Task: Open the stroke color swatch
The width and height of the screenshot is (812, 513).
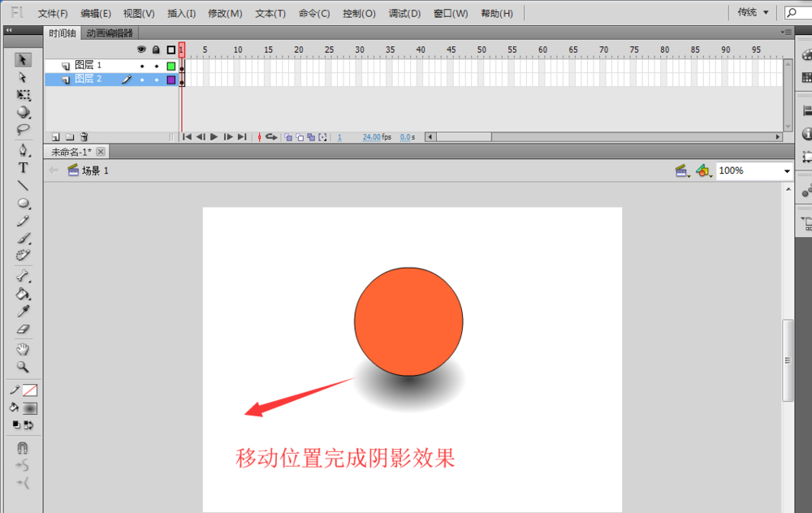Action: (x=30, y=390)
